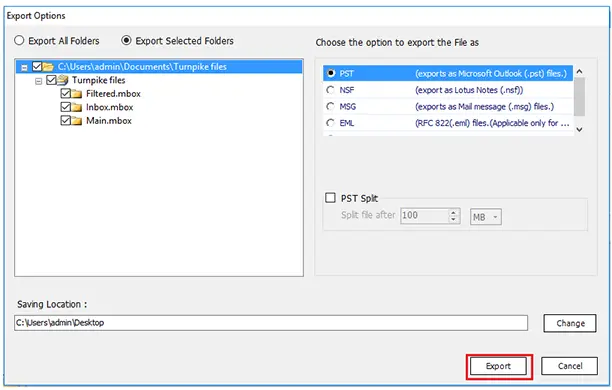Open the MB unit dropdown
Image resolution: width=612 pixels, height=390 pixels.
486,217
